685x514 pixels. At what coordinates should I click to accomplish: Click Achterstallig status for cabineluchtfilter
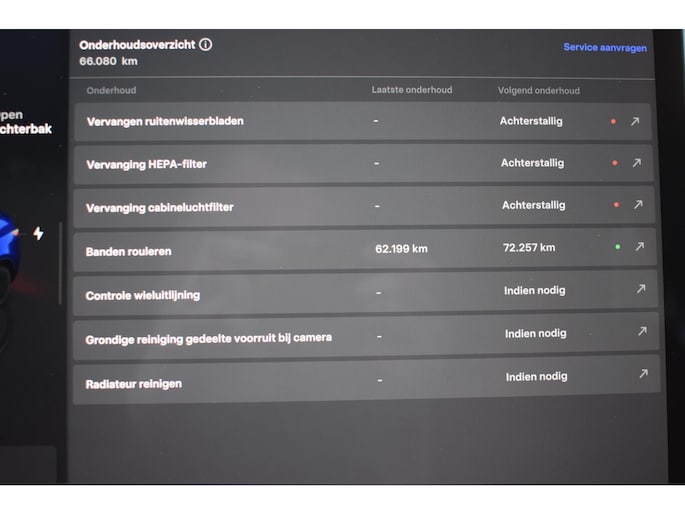point(533,205)
